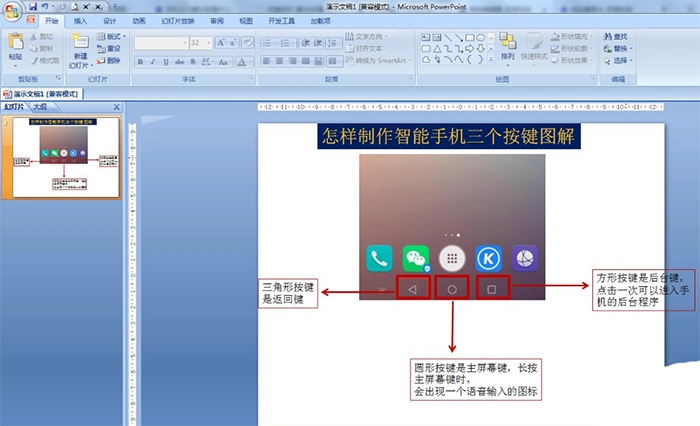Select the triangle shape in gallery
The image size is (700, 426).
[437, 49]
